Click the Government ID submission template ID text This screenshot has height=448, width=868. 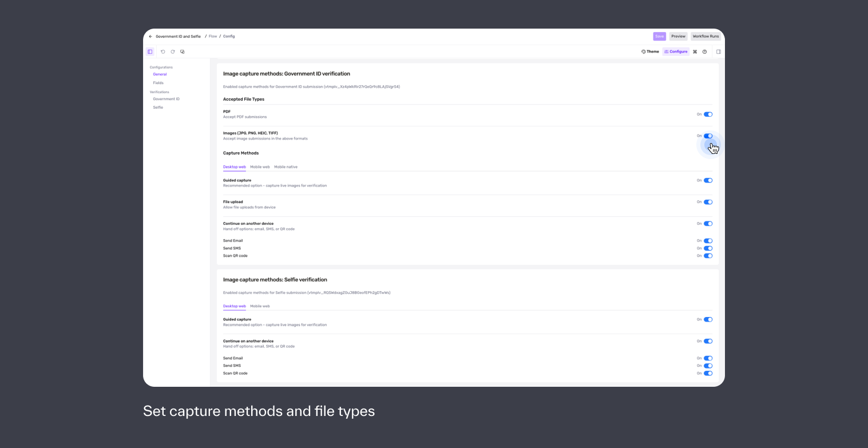click(x=311, y=87)
